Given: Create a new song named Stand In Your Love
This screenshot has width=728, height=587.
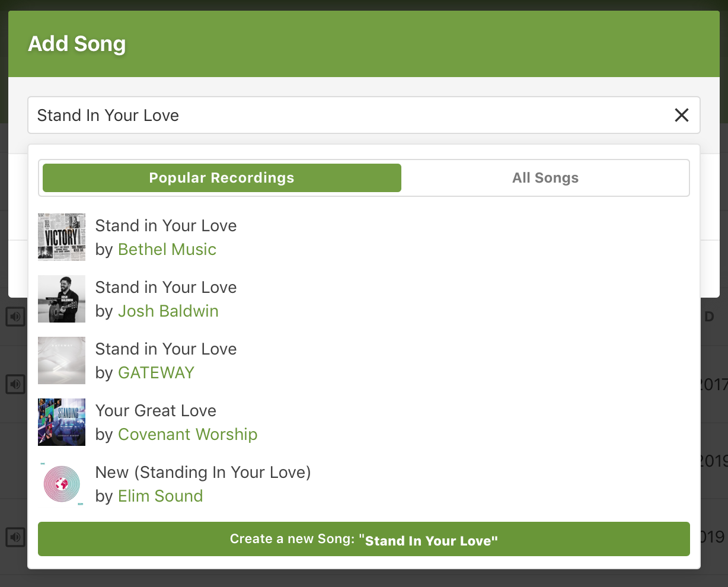Looking at the screenshot, I should tap(363, 538).
